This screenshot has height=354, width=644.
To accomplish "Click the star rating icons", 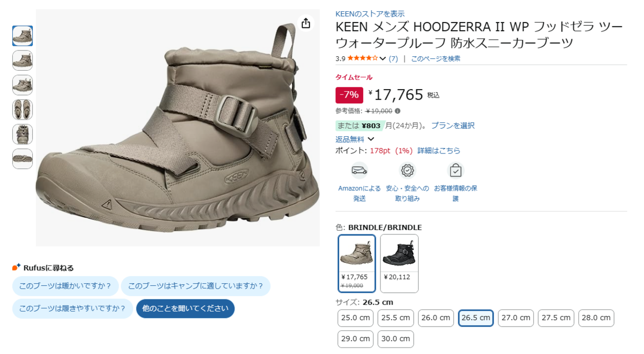I will click(363, 58).
